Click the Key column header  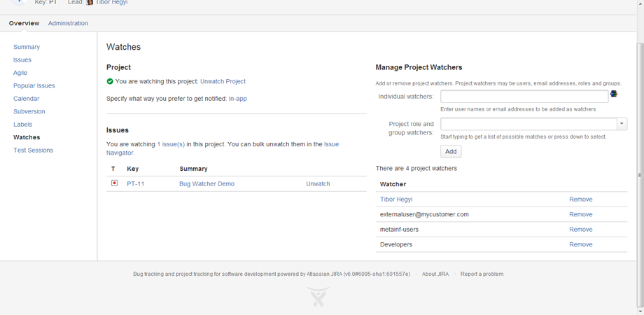(x=133, y=169)
